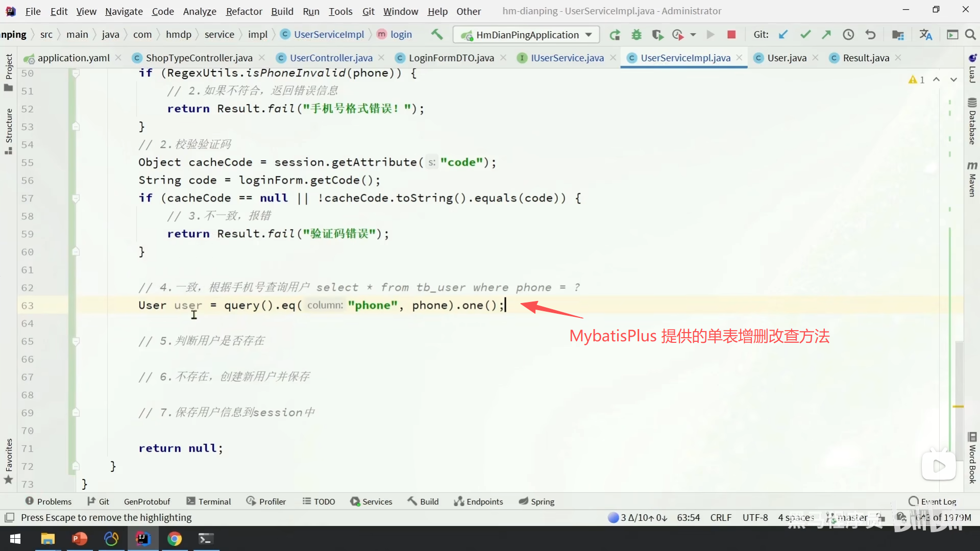The image size is (980, 551).
Task: Stop the running application with red square
Action: 731,35
